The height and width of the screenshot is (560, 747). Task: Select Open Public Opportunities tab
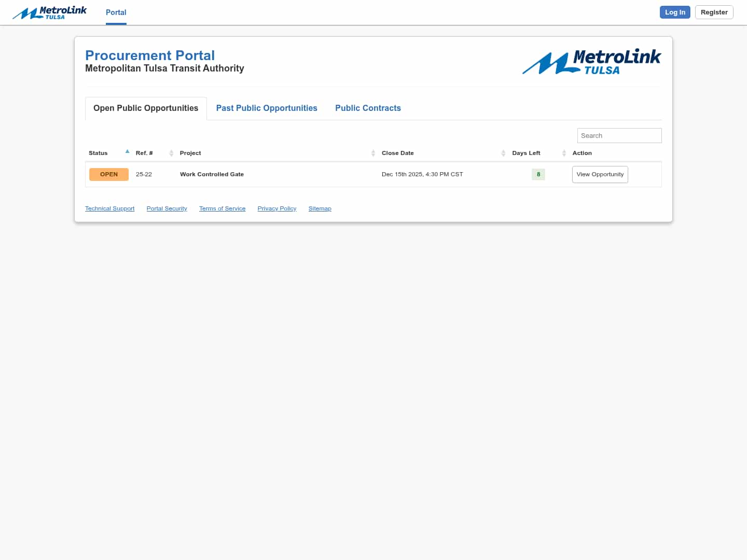coord(146,108)
